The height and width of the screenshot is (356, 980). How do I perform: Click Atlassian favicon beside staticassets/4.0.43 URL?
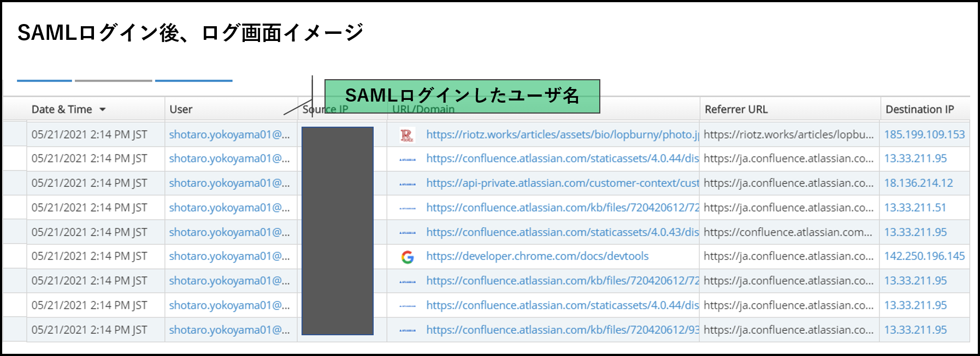tap(408, 233)
